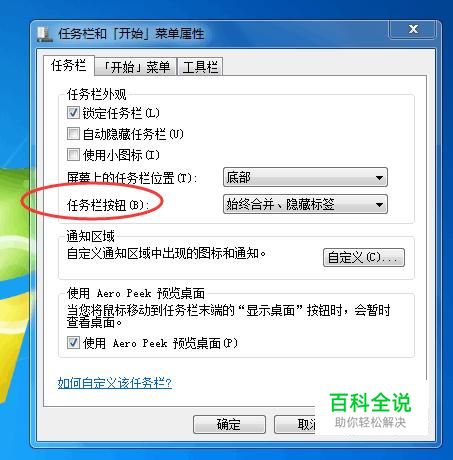Close the 任务栏和「开始」菜单属性 dialog
This screenshot has height=460, width=453.
click(x=413, y=29)
